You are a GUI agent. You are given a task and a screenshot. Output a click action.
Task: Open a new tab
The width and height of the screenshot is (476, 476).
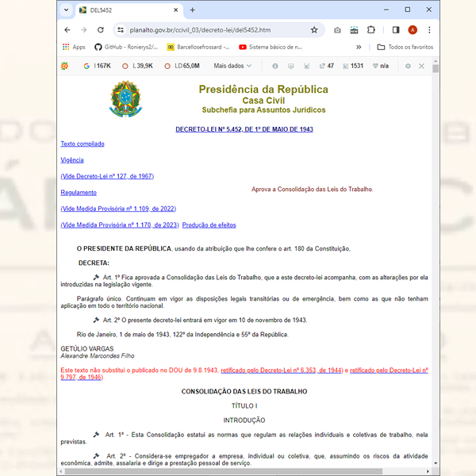193,10
